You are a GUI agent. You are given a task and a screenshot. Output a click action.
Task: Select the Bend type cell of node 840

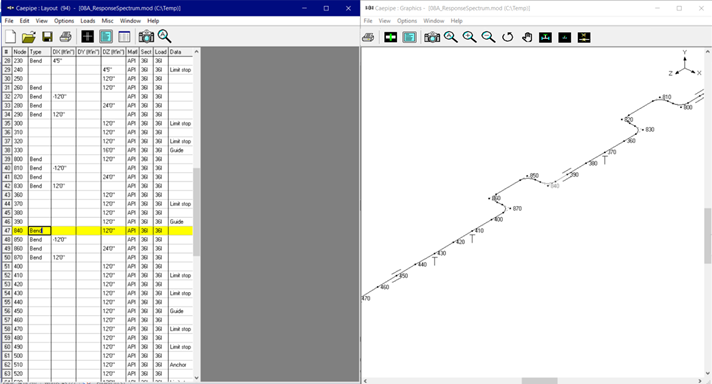(x=40, y=231)
